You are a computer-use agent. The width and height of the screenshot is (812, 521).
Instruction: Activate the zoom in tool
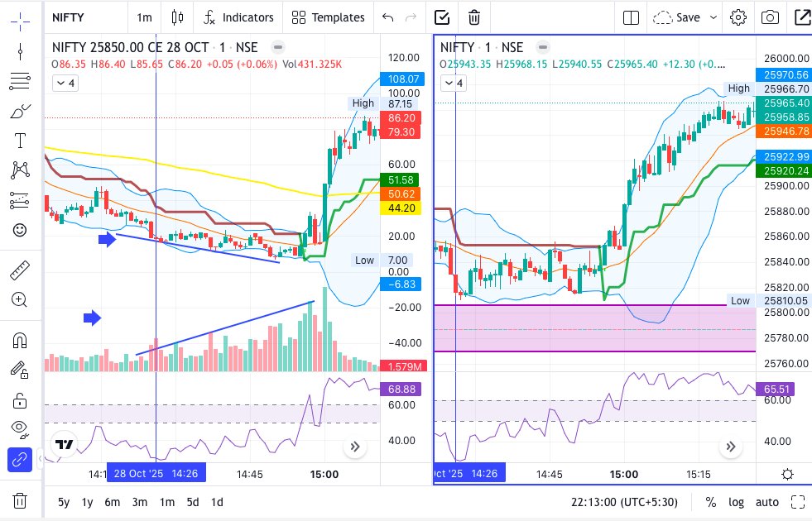tap(20, 300)
